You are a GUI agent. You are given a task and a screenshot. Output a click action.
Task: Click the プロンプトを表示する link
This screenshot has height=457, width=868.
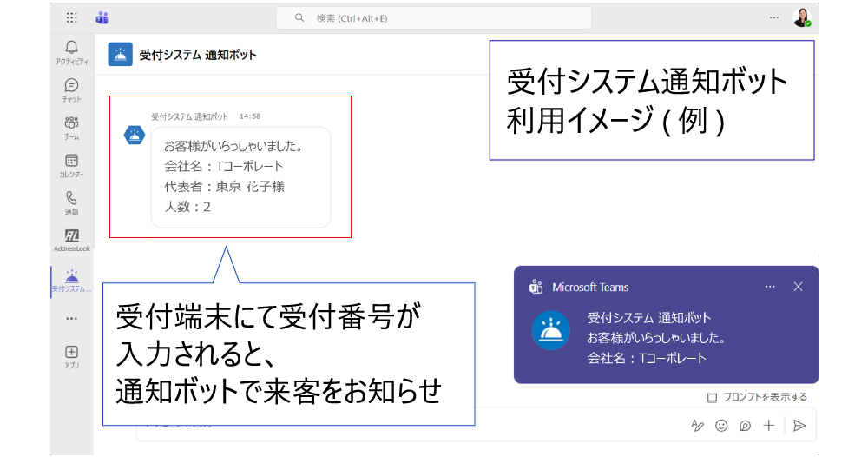coord(757,397)
